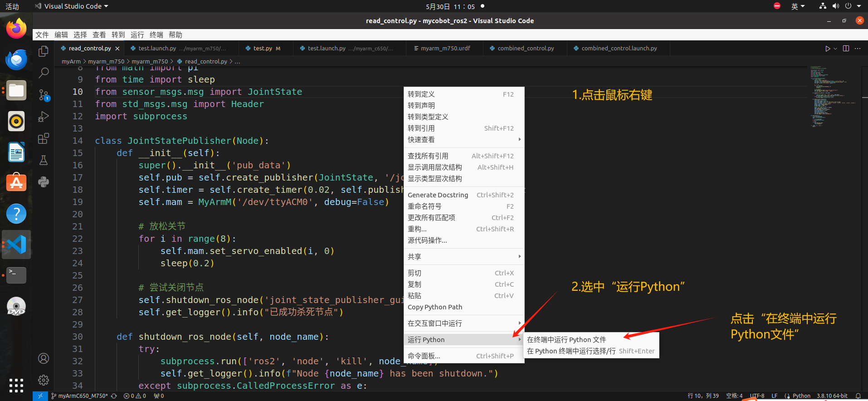Screen dimensions: 868x401
Task: Open the breadcrumb ellipsis after read_control.py
Action: pos(238,62)
